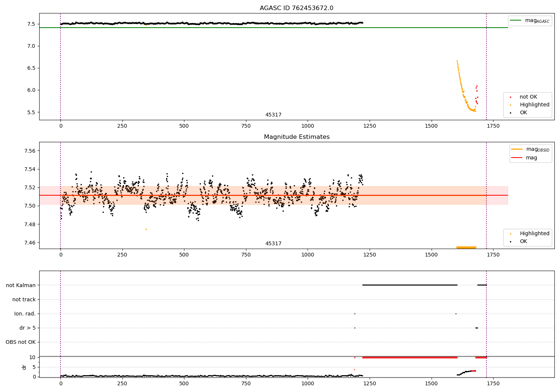Click the 'Magnitude Estimates' plot title
560x392 pixels.
(x=296, y=137)
